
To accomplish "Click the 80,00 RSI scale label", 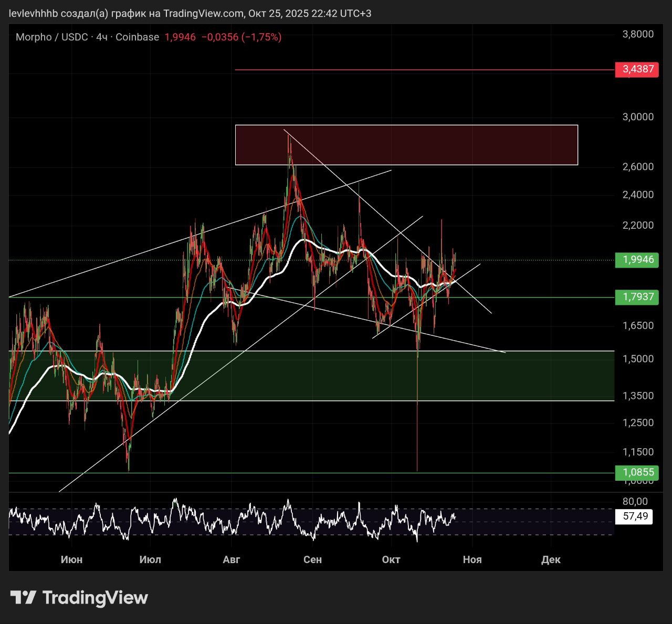I will 635,502.
